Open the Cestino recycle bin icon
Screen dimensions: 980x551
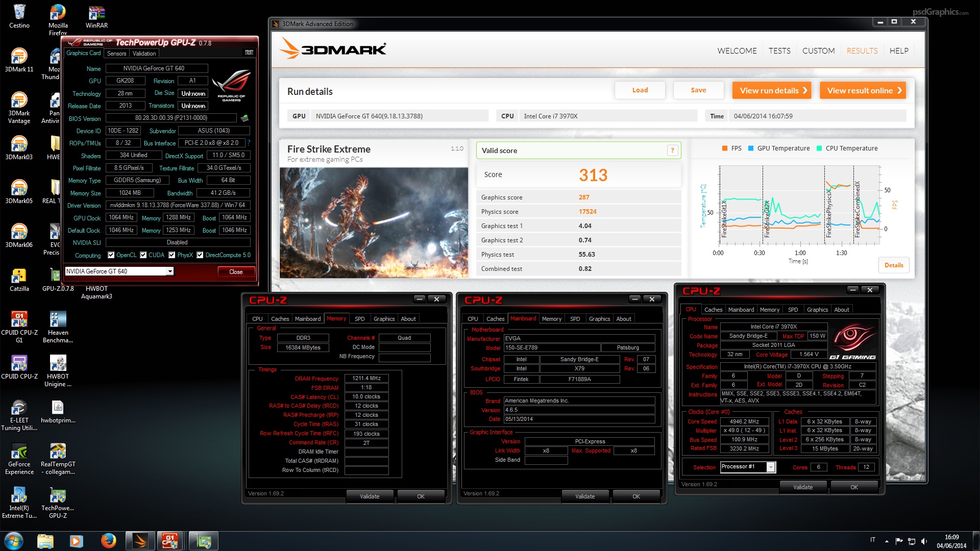19,16
